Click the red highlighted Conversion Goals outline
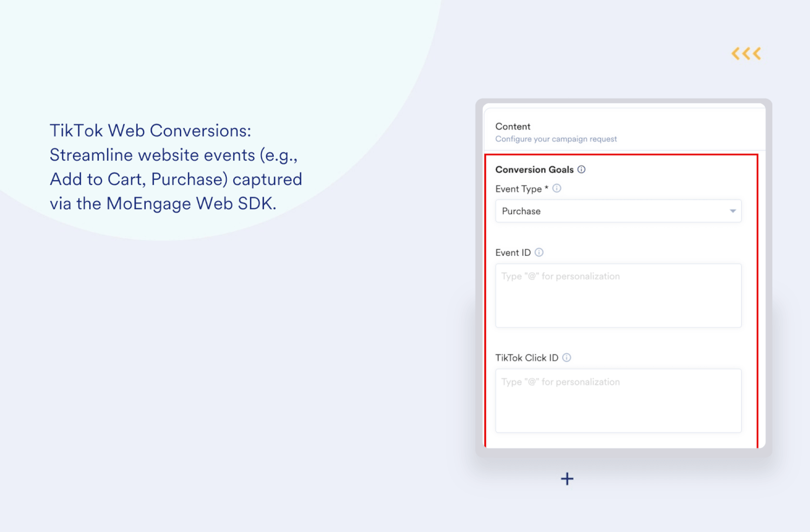 pyautogui.click(x=622, y=155)
